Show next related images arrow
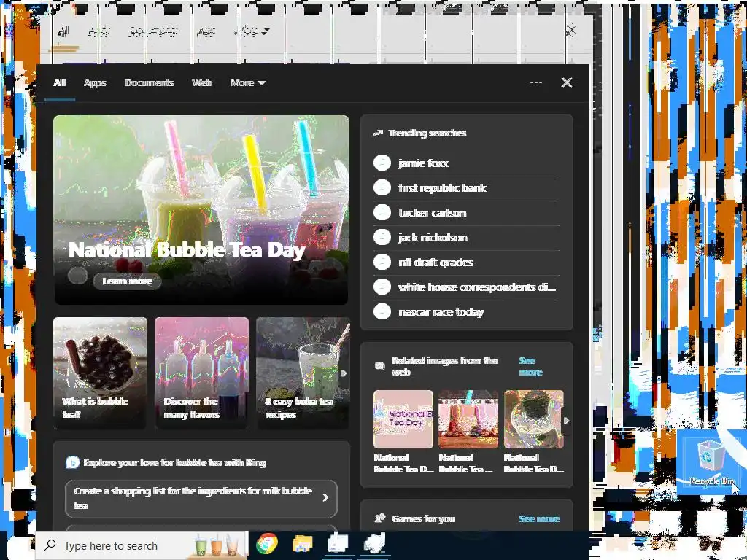The height and width of the screenshot is (560, 747). tap(566, 421)
